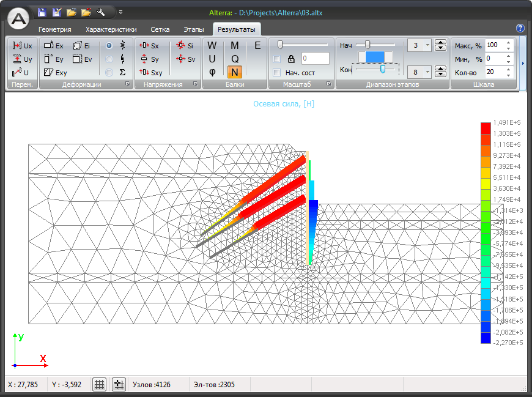Click the Кон end stage slider handle
Image resolution: width=532 pixels, height=397 pixels.
(x=383, y=69)
